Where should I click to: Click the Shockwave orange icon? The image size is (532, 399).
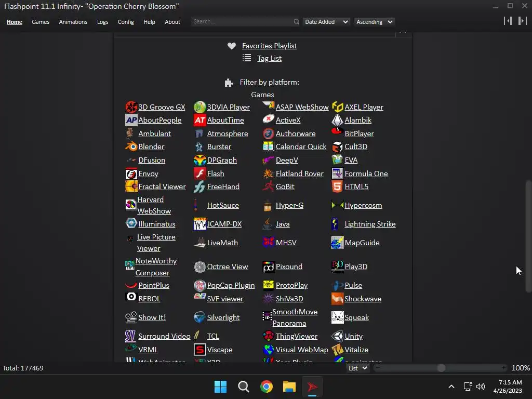[337, 299]
